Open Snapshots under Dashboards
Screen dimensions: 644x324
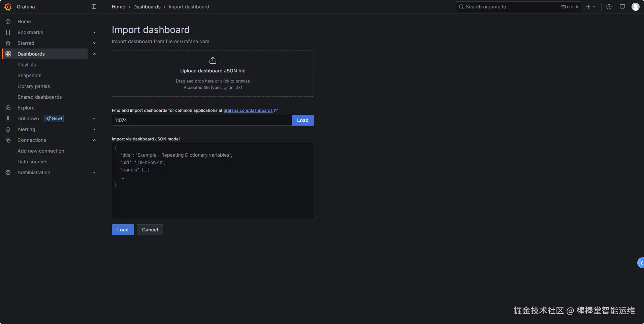pyautogui.click(x=30, y=75)
